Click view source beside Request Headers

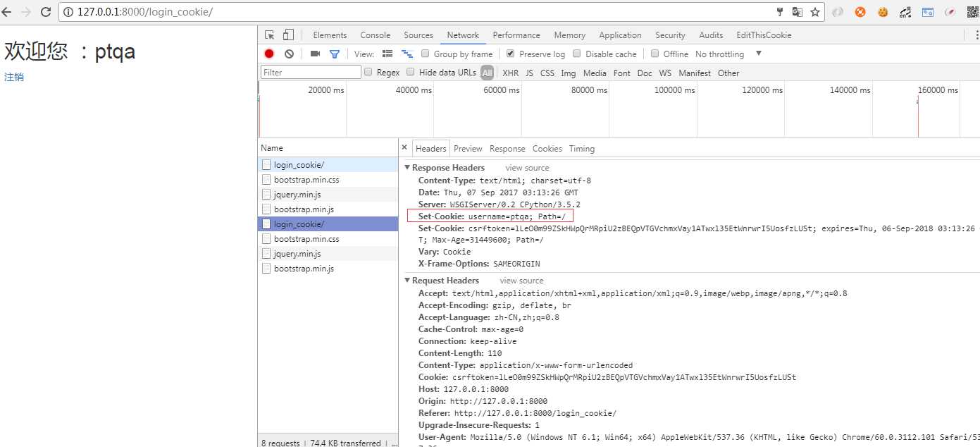(x=521, y=281)
